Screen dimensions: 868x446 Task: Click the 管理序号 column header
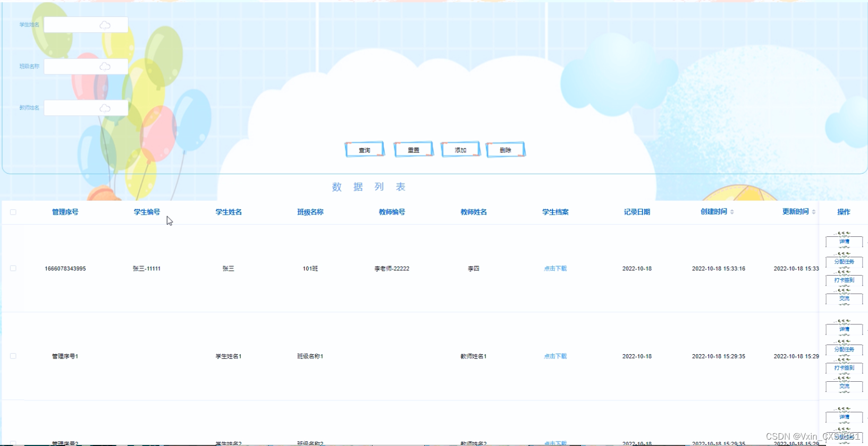[x=65, y=212]
